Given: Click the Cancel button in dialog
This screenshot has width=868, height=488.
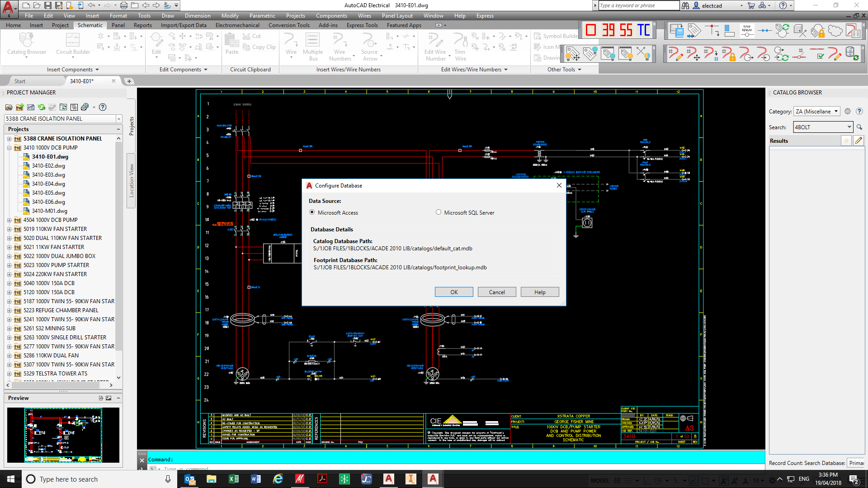Looking at the screenshot, I should [497, 292].
